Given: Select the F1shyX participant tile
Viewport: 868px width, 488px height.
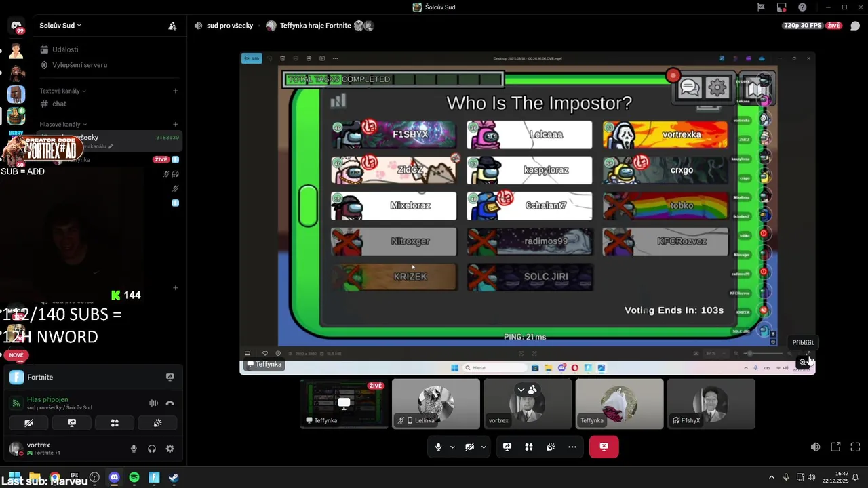Looking at the screenshot, I should point(711,404).
